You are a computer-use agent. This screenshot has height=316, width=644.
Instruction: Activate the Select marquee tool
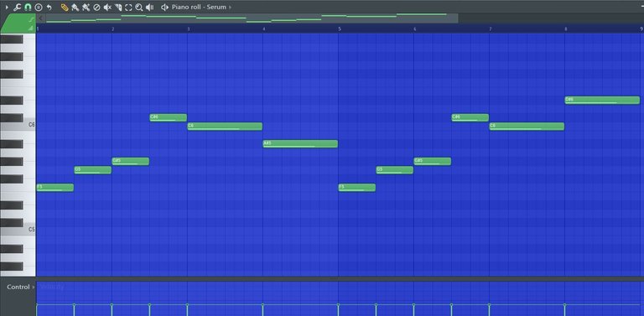(x=128, y=7)
